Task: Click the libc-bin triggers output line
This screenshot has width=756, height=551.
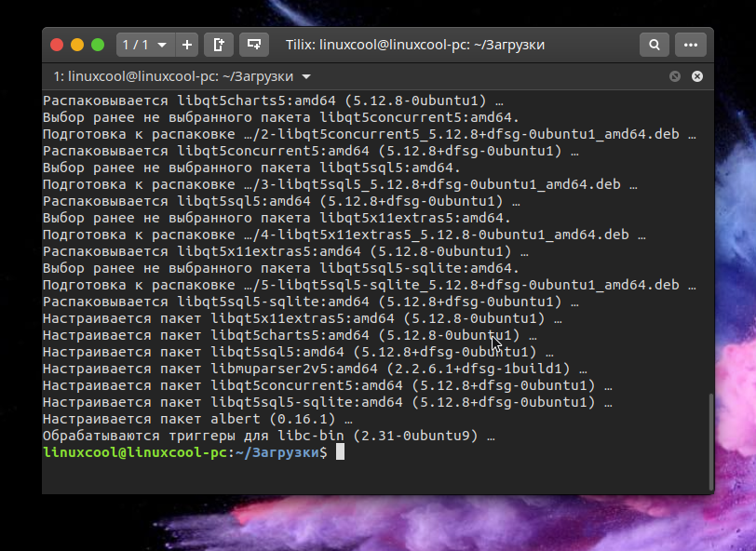Action: pyautogui.click(x=267, y=436)
